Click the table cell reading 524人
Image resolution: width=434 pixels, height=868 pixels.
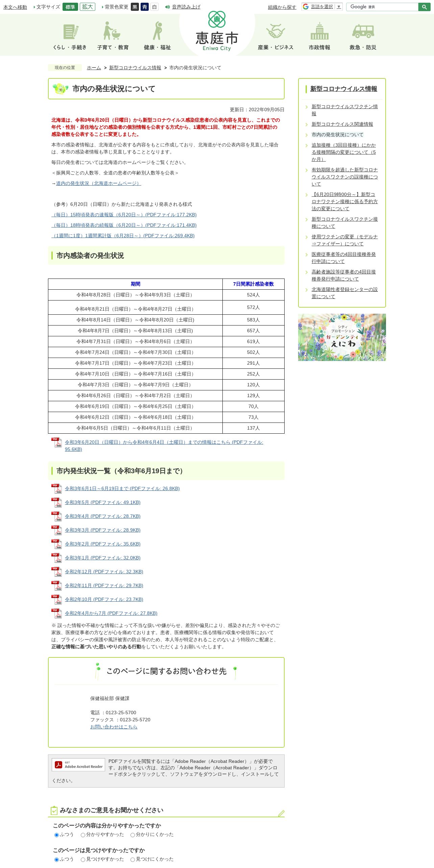tap(254, 295)
